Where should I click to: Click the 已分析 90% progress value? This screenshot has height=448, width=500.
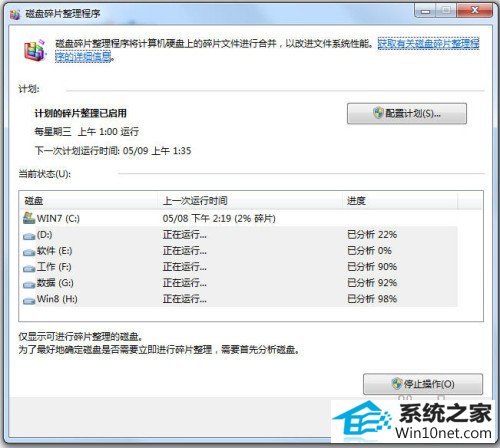point(372,267)
